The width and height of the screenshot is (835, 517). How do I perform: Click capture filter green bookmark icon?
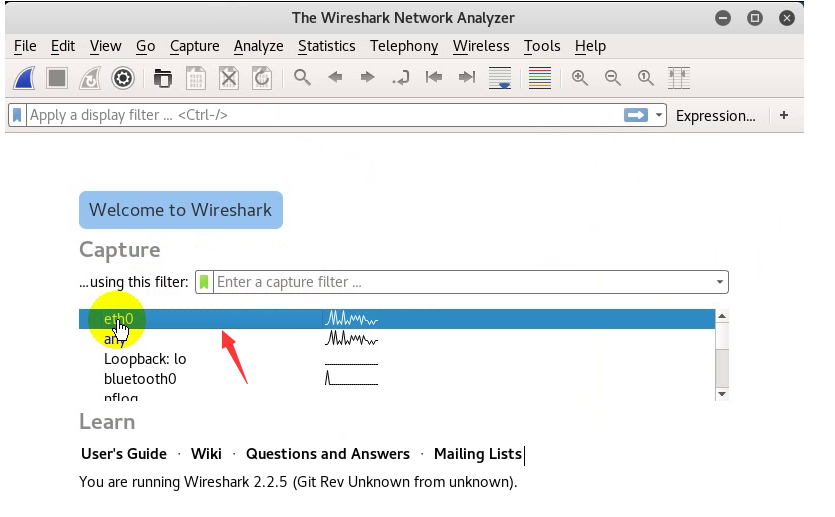pos(204,282)
